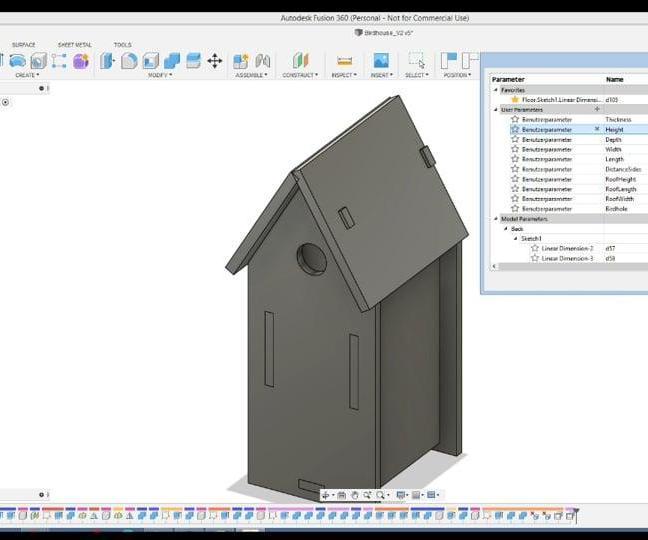
Task: Select the RoofWidth parameter name
Action: coord(619,199)
